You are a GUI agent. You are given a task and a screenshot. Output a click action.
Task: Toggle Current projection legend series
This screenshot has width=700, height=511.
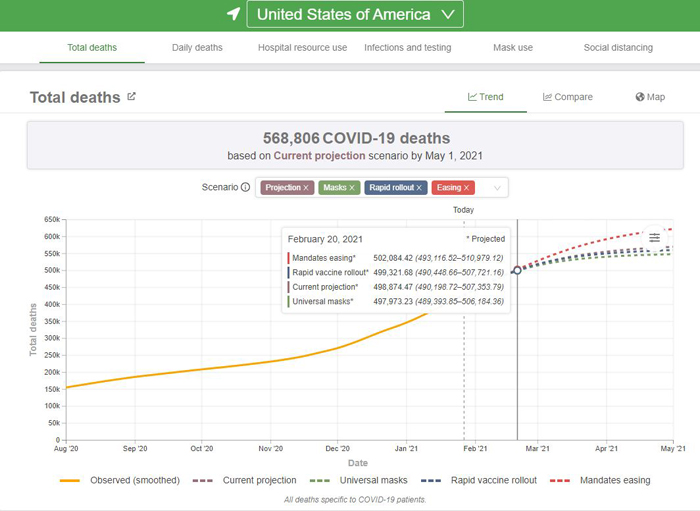(x=245, y=481)
